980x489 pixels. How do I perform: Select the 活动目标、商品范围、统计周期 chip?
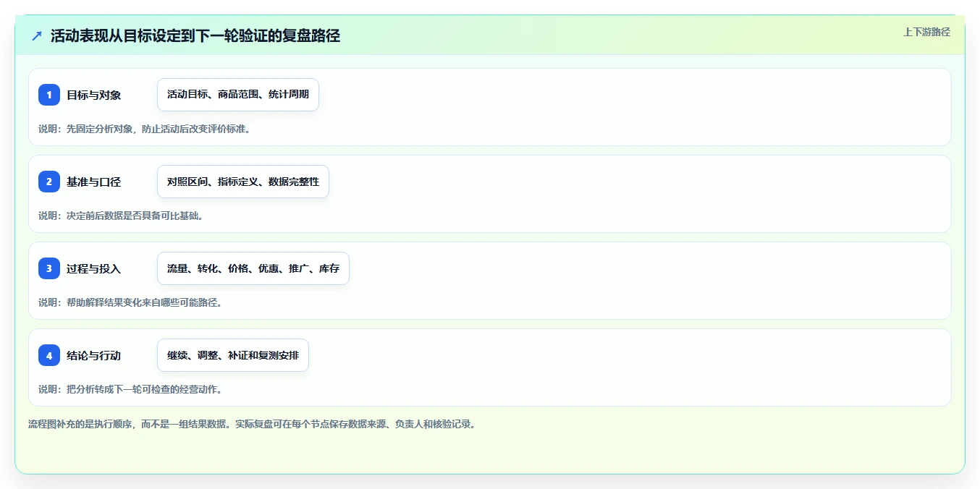pyautogui.click(x=238, y=95)
